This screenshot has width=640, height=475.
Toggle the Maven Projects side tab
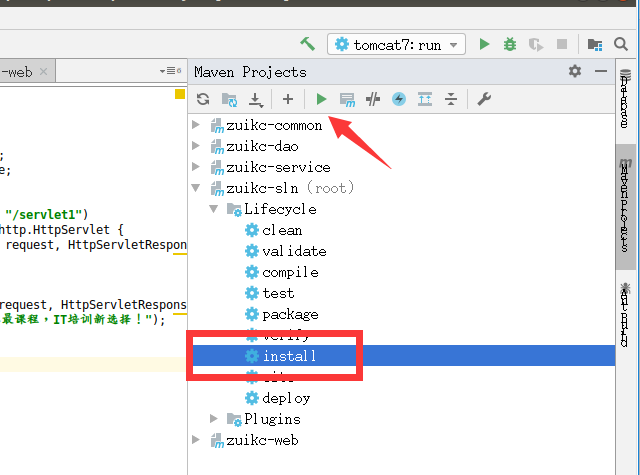point(625,206)
